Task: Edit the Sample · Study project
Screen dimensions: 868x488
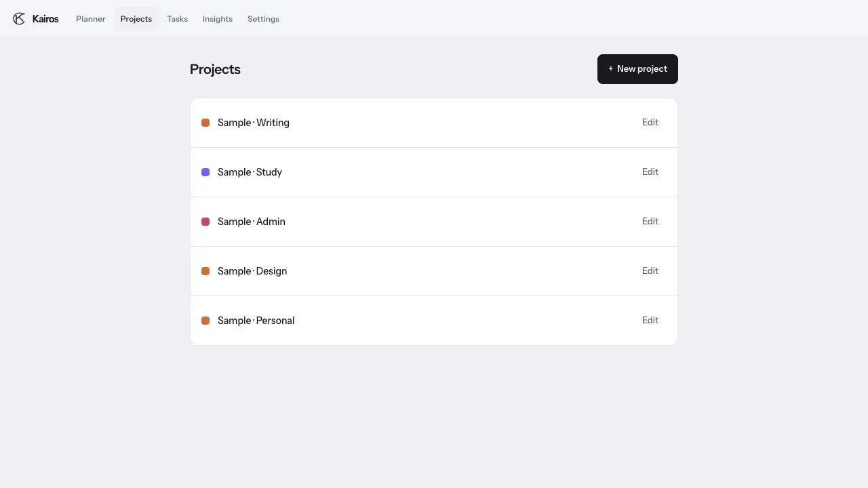Action: tap(650, 172)
